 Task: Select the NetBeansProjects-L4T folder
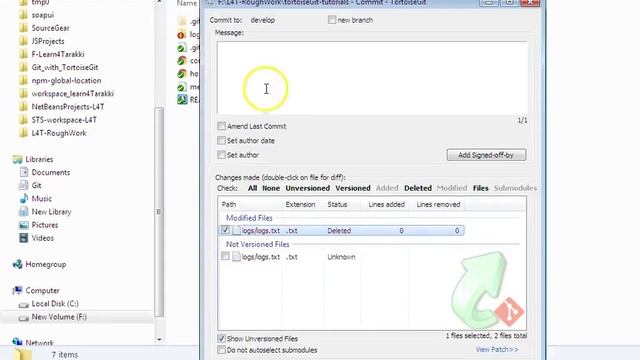pos(68,107)
